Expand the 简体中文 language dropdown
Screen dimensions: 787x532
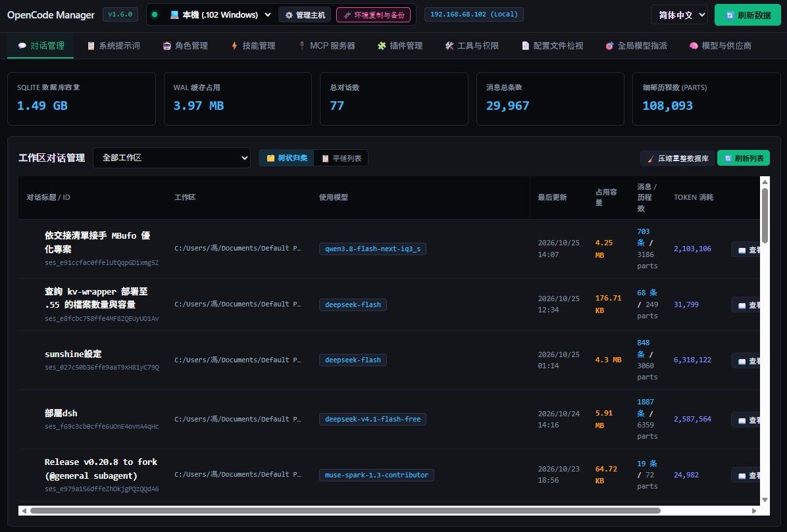click(679, 15)
